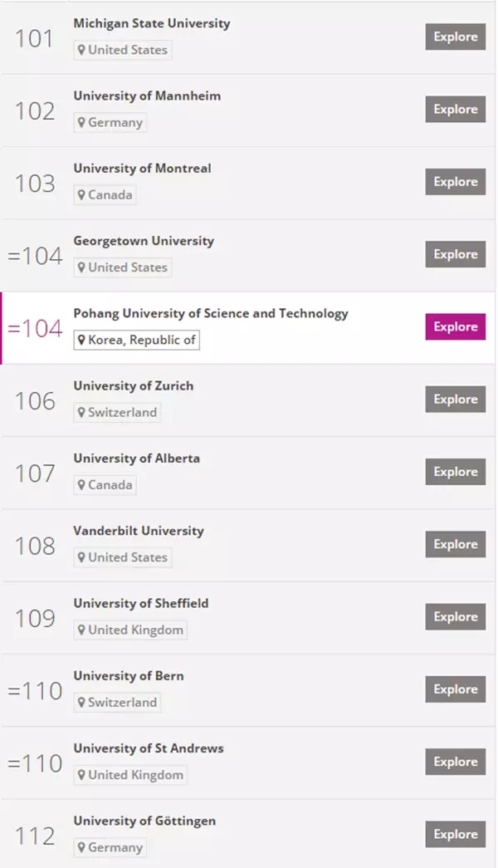Click the location pin icon beside Korea, Republic of
This screenshot has width=498, height=868.
tap(81, 340)
